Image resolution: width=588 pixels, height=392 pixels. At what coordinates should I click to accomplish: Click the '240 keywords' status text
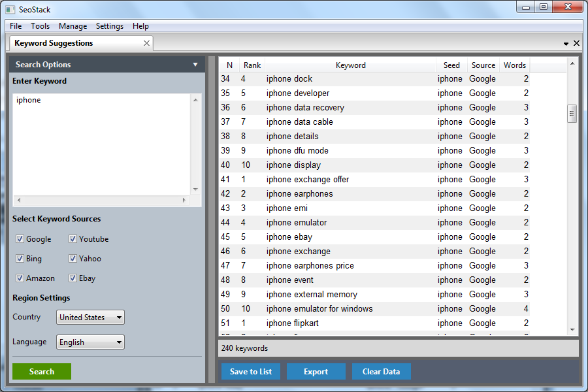click(244, 348)
